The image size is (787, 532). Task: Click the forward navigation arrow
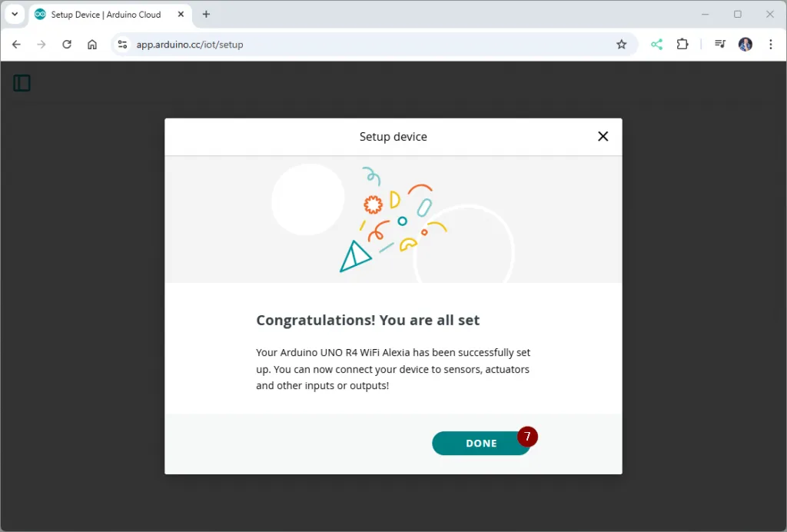tap(42, 45)
